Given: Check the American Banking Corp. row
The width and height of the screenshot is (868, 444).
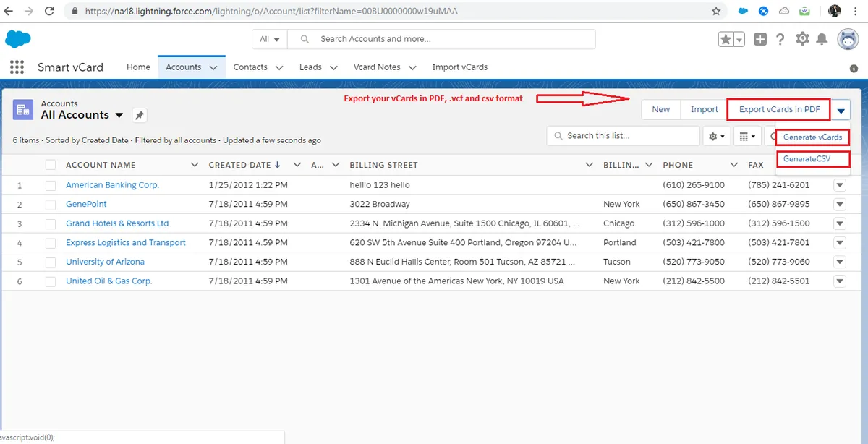Looking at the screenshot, I should point(51,185).
